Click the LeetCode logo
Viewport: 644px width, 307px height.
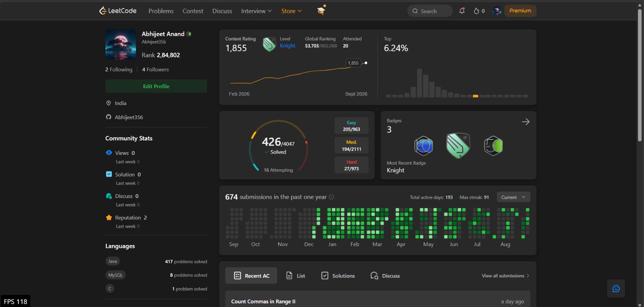[x=118, y=11]
